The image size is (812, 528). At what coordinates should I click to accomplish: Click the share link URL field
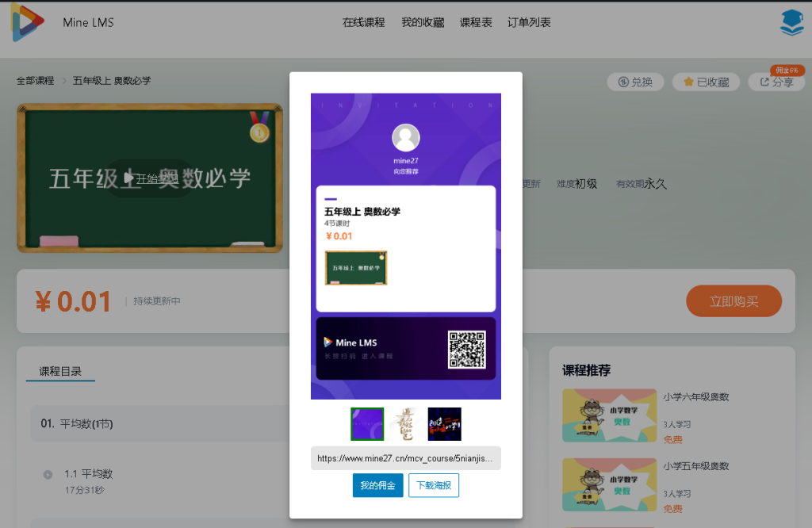tap(406, 458)
